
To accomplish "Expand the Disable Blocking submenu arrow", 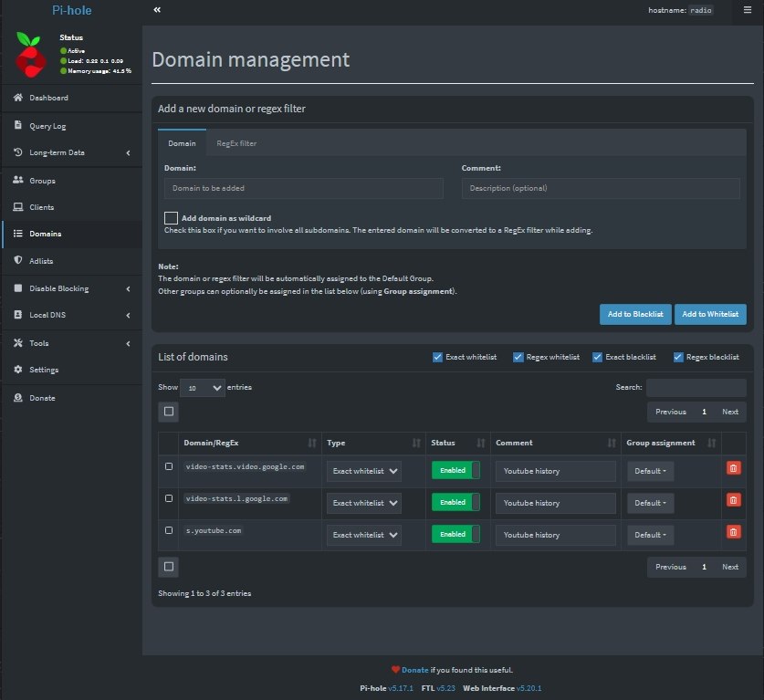I will pos(128,289).
